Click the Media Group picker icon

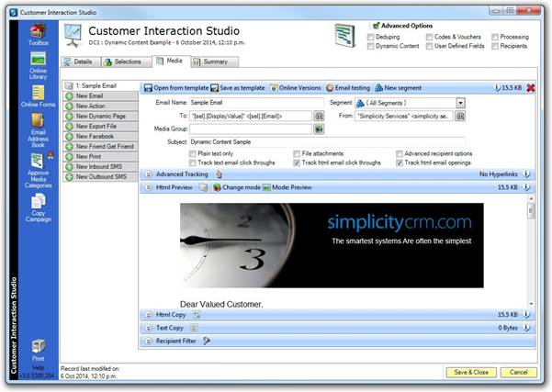(319, 129)
